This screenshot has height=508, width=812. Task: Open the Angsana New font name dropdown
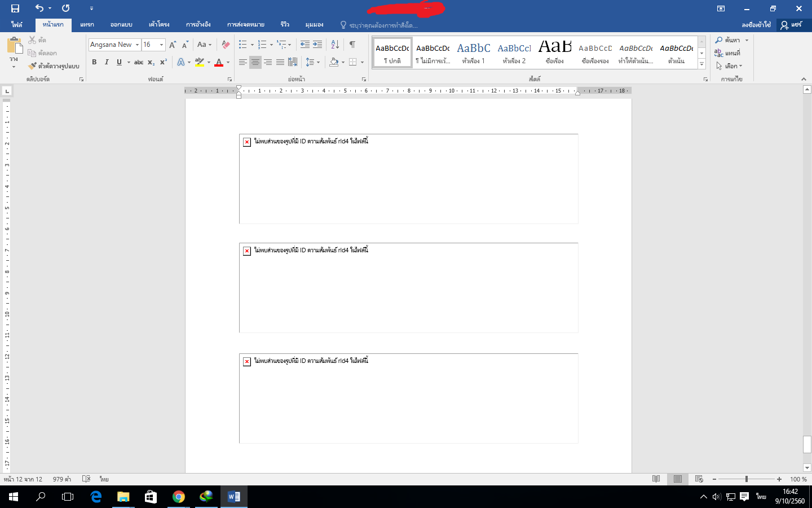click(137, 45)
